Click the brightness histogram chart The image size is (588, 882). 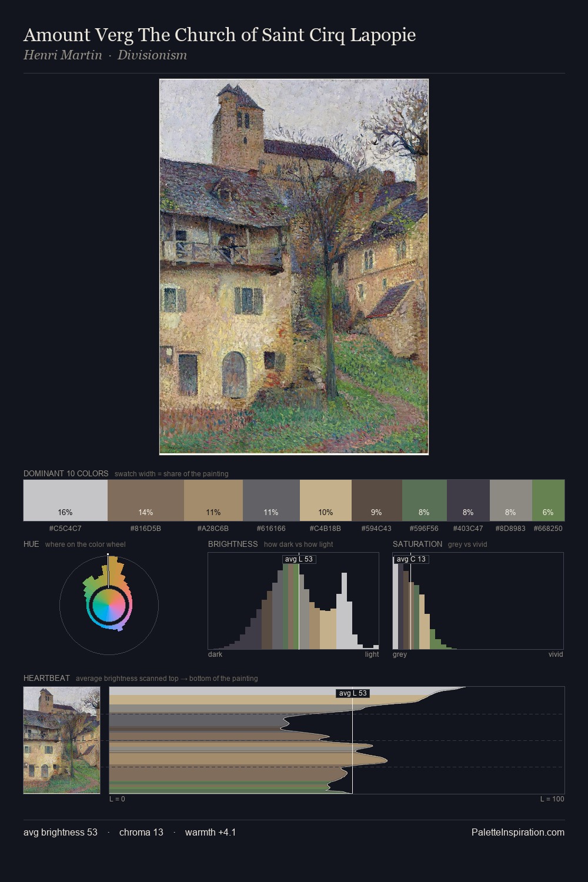click(x=293, y=601)
